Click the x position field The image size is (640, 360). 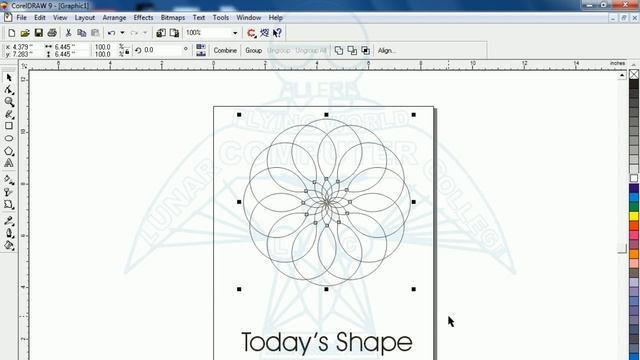[x=23, y=47]
